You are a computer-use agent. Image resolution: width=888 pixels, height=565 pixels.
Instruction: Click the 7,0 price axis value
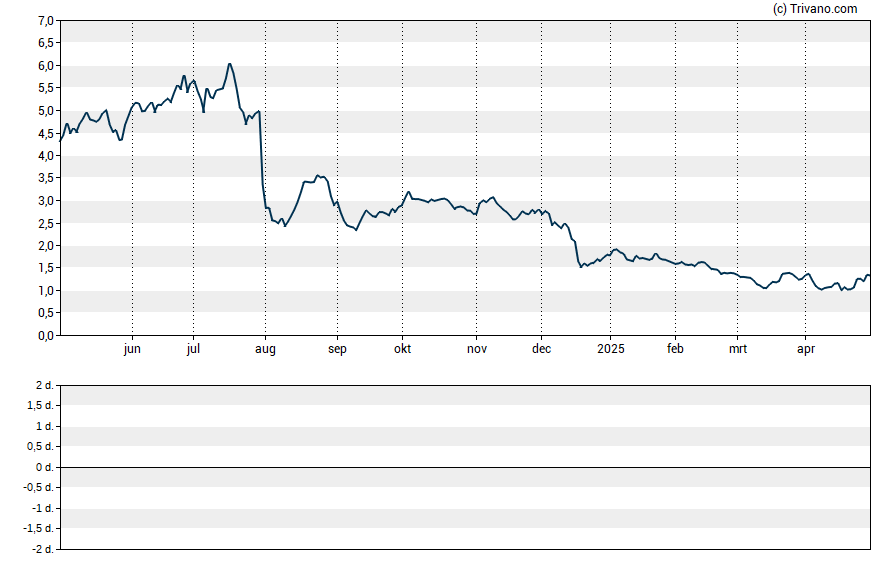[46, 21]
